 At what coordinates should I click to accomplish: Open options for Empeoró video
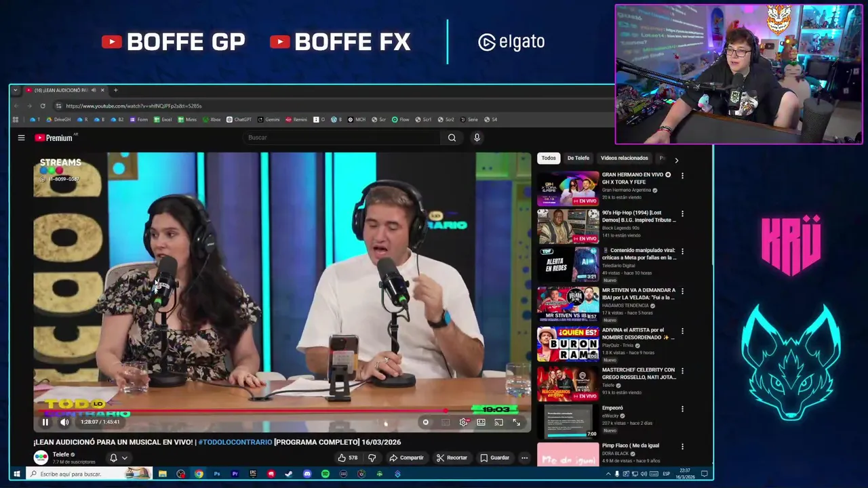click(682, 409)
